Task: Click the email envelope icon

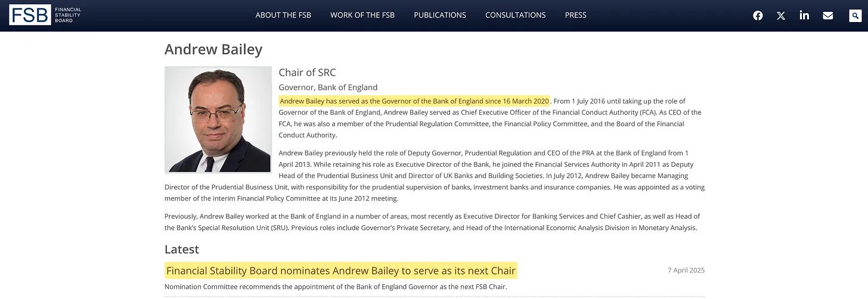Action: point(827,15)
